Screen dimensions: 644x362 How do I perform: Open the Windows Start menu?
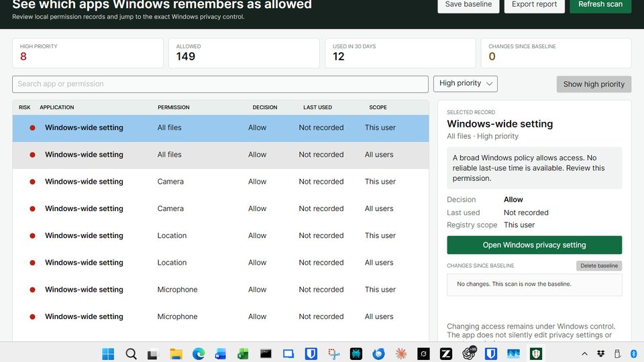[108, 353]
